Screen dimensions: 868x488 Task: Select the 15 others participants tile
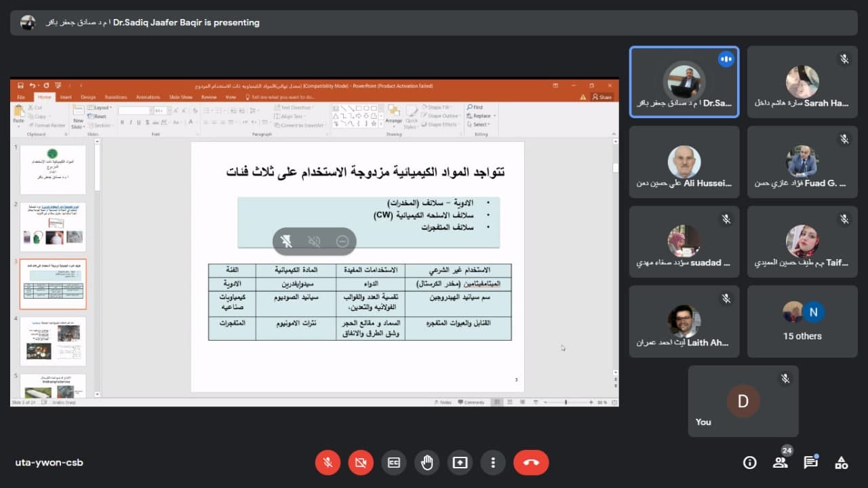pyautogui.click(x=802, y=321)
